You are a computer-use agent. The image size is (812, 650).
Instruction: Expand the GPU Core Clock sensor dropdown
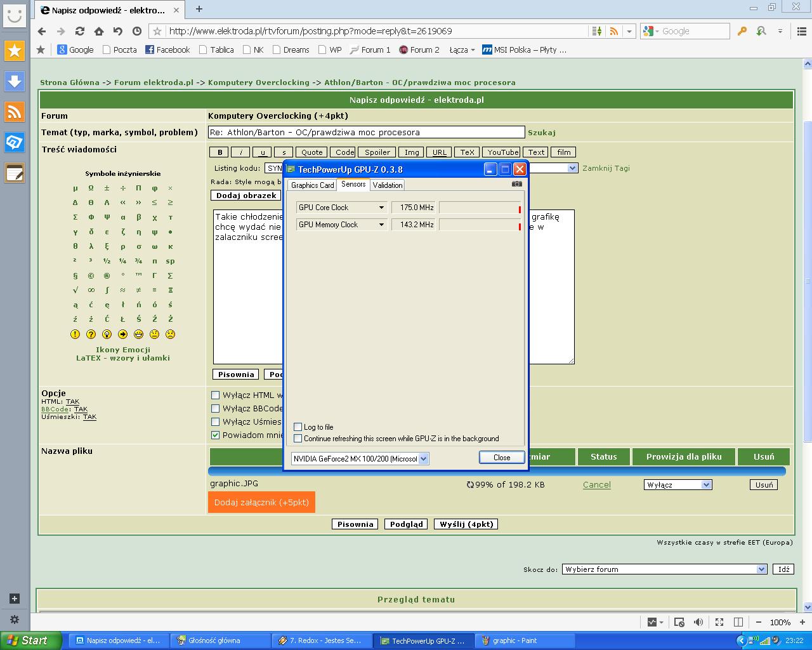tap(381, 208)
